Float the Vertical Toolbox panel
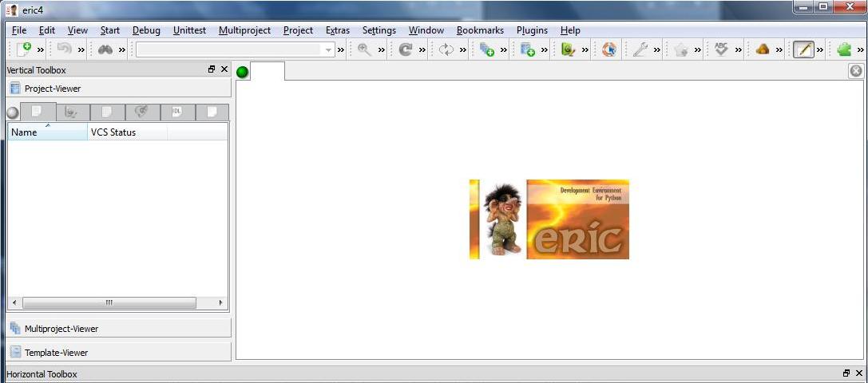 (212, 69)
